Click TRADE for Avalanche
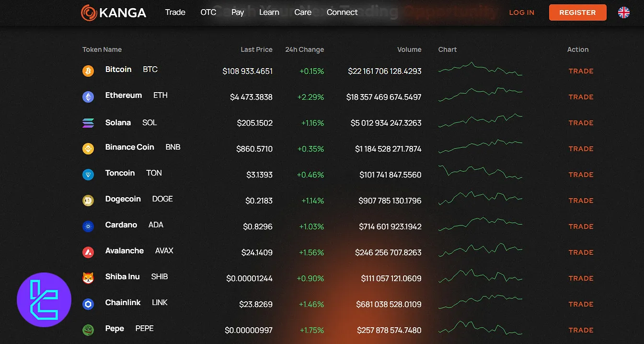The image size is (644, 344). click(581, 252)
